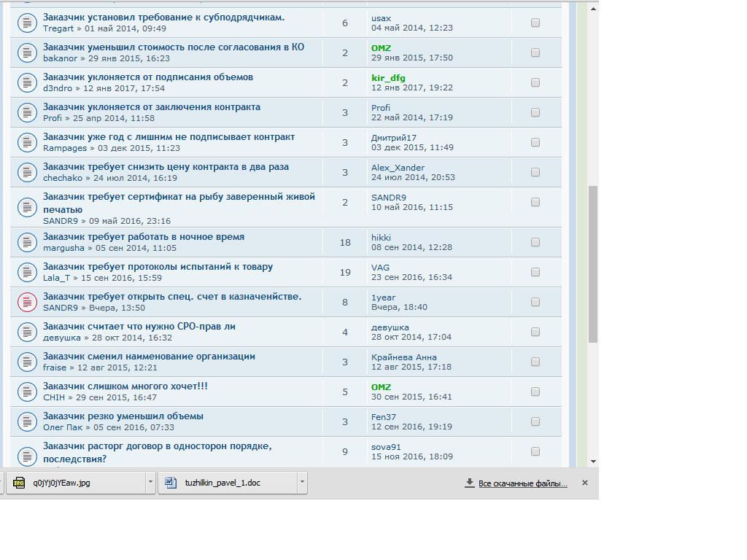
Task: Check the box for 'Заказчик уменьшил стоимость' topic
Action: [x=535, y=52]
